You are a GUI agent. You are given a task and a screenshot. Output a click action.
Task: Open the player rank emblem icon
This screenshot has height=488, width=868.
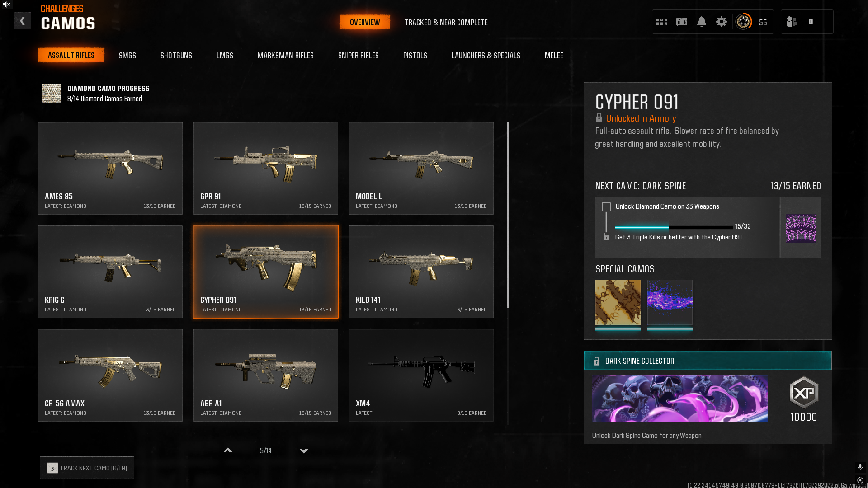pyautogui.click(x=744, y=22)
